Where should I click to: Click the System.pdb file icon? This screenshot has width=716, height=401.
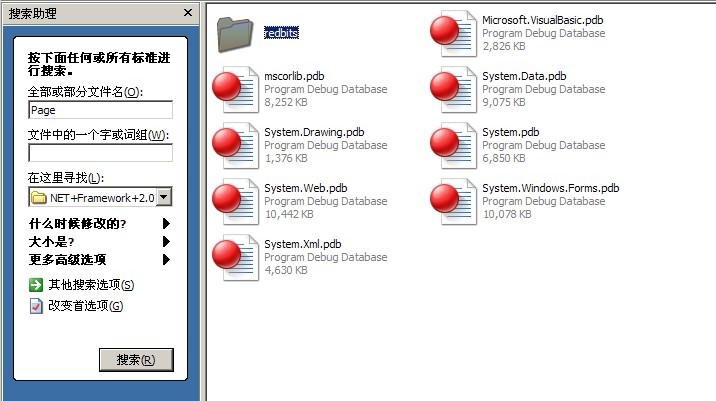[x=450, y=146]
